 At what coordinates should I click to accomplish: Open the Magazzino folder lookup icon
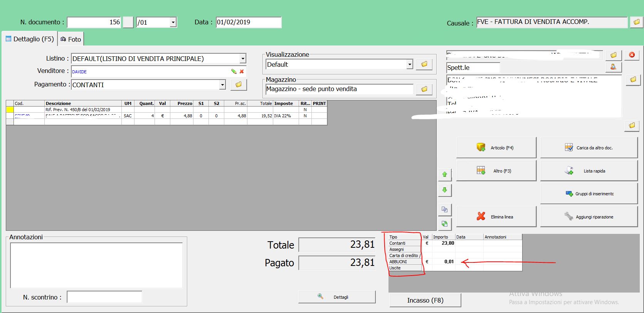tap(424, 89)
